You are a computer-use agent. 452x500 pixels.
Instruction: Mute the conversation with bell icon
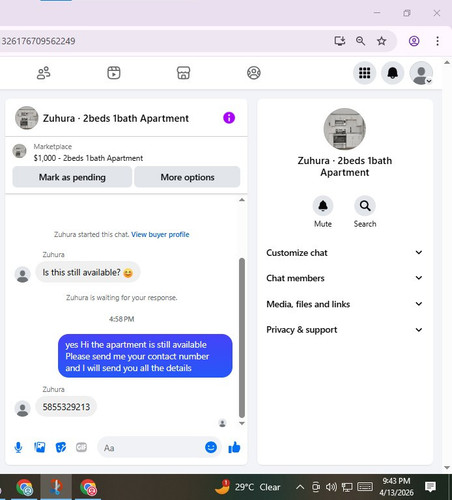point(323,206)
